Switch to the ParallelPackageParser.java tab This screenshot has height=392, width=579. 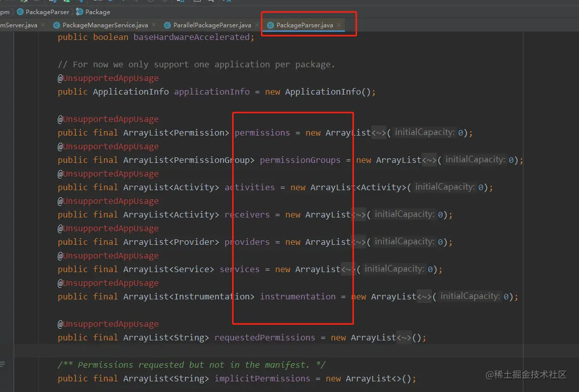212,25
